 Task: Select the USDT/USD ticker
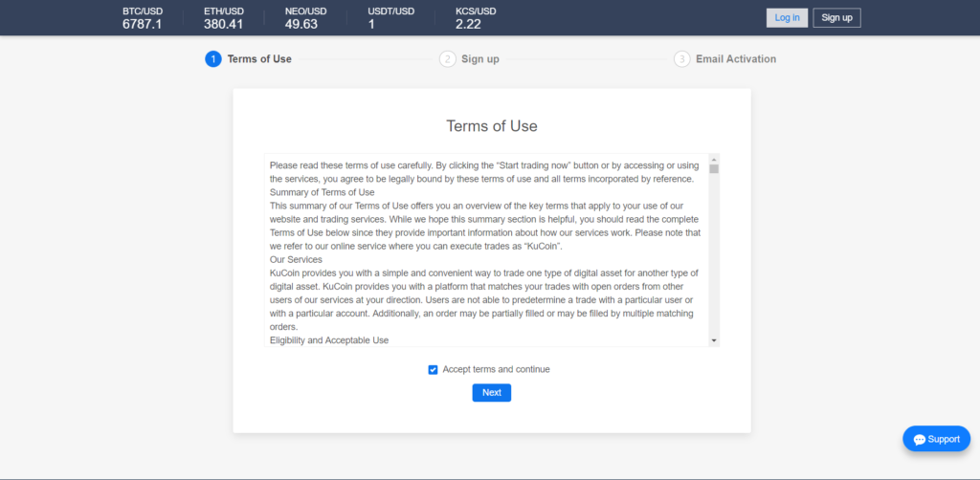tap(391, 18)
